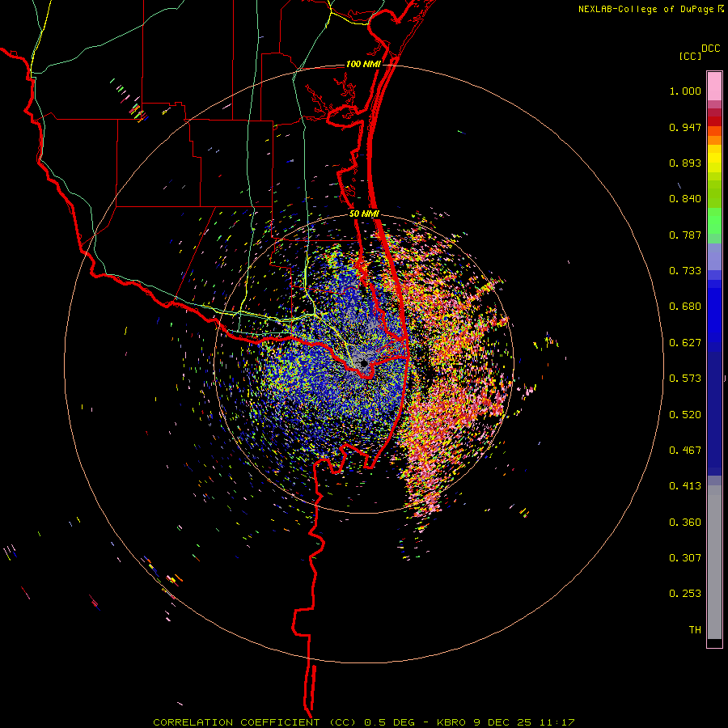Click the KBRO radar site center dot
728x728 pixels.
(364, 363)
